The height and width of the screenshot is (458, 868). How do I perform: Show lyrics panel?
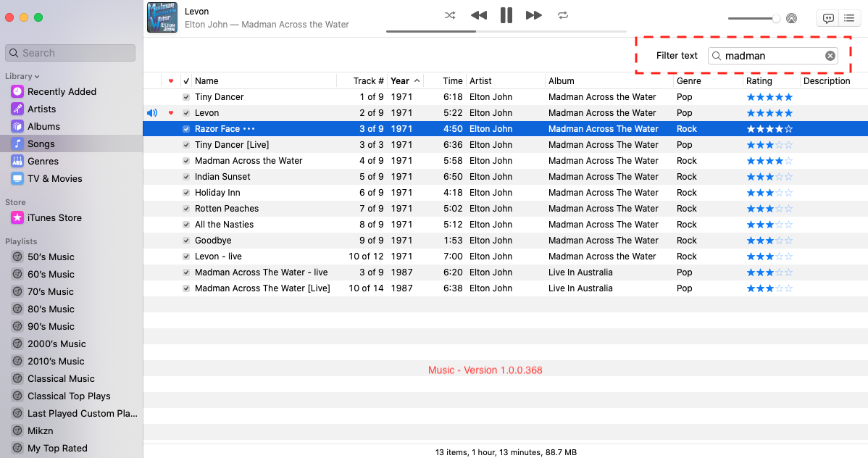(828, 18)
